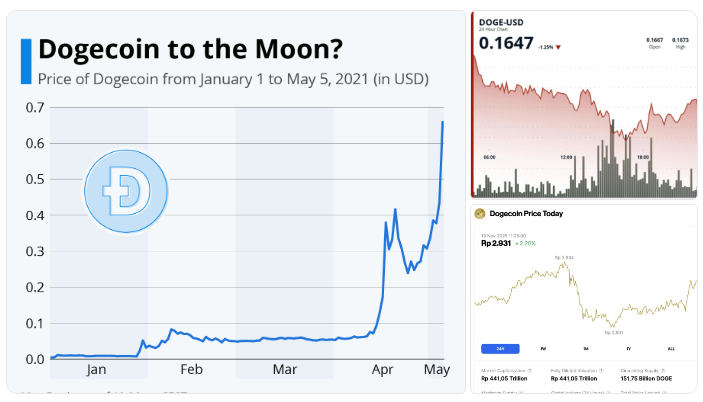Switch to the 1M time range tab
The image size is (703, 402).
click(586, 348)
